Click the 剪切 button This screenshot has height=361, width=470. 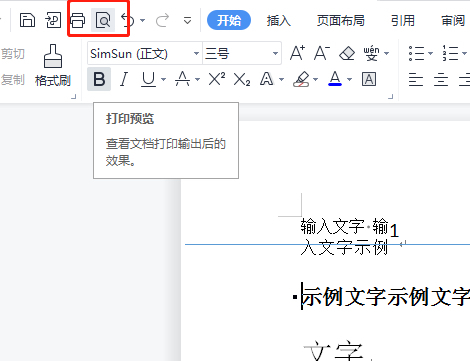click(x=13, y=54)
